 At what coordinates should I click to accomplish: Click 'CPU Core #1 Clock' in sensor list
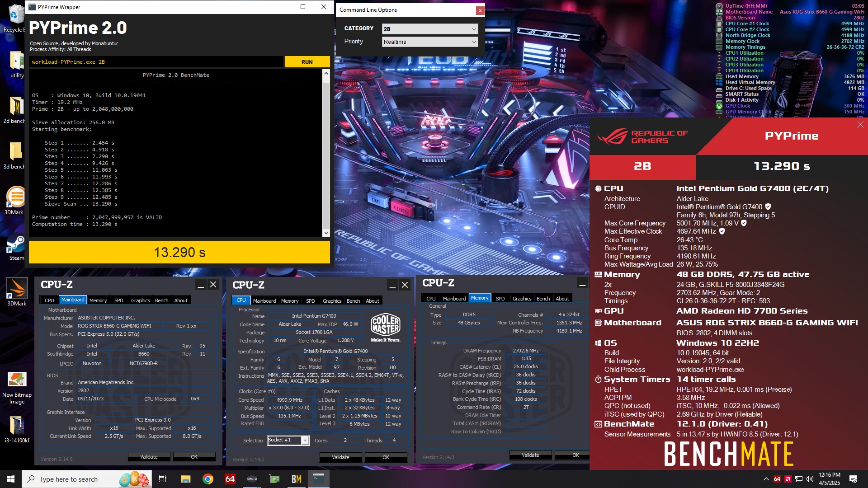pyautogui.click(x=747, y=23)
